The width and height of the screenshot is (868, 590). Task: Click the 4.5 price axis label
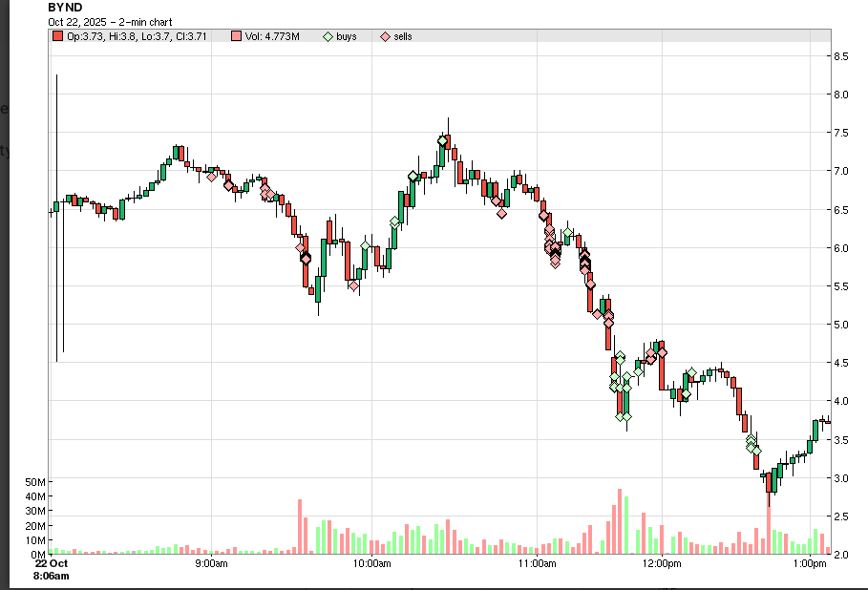click(841, 363)
